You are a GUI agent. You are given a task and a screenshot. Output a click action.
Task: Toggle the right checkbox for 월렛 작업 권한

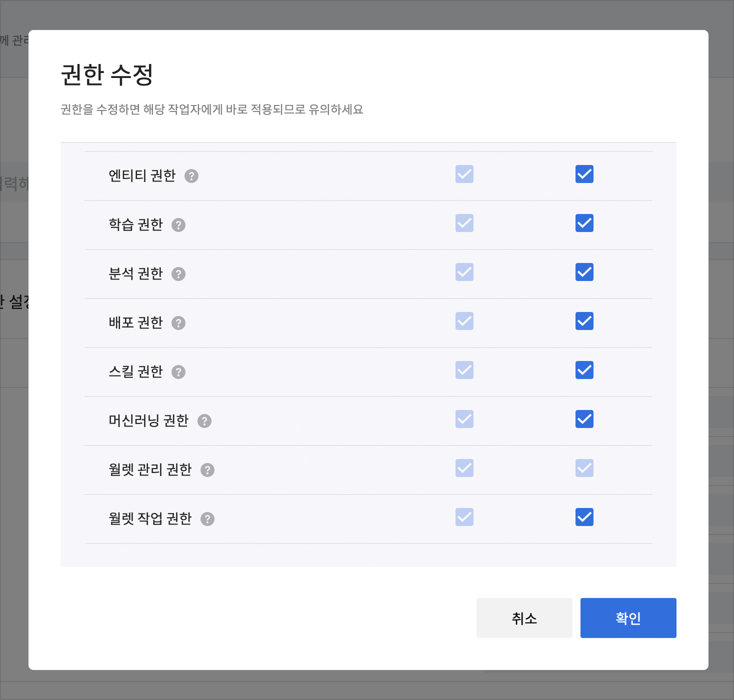[584, 517]
